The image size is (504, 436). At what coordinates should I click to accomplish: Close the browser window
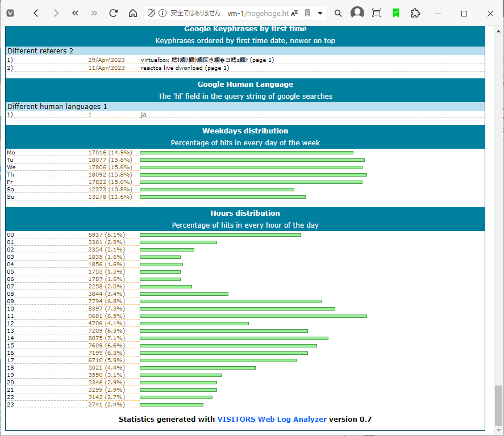tap(490, 14)
